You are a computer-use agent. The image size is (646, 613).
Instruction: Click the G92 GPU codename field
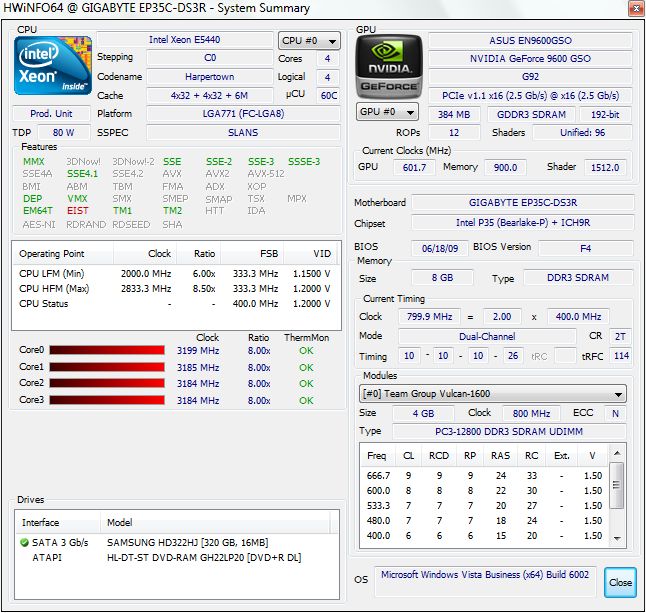[x=530, y=77]
